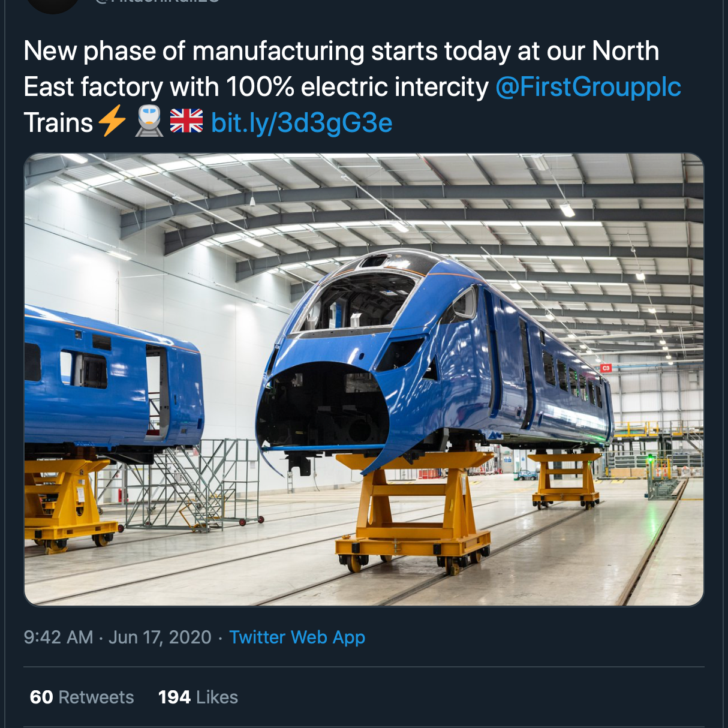Click the partially visible account handle at top

tap(156, 2)
